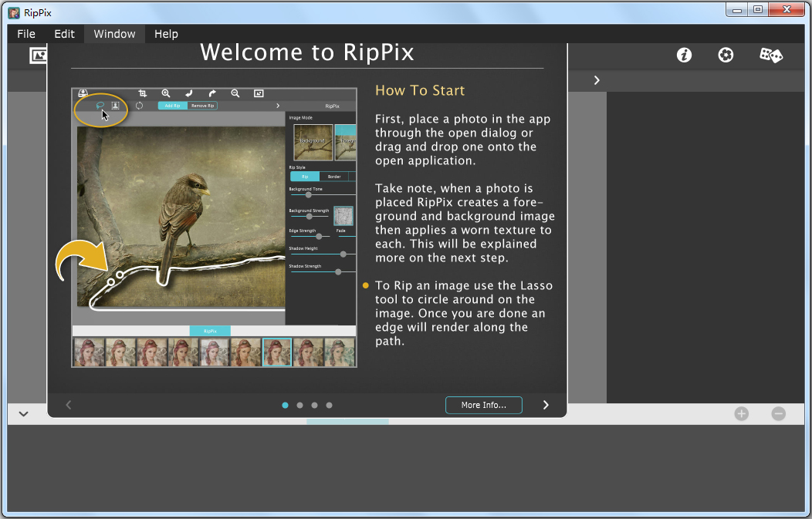Expand the right panel using its arrow
The image size is (812, 519).
596,79
